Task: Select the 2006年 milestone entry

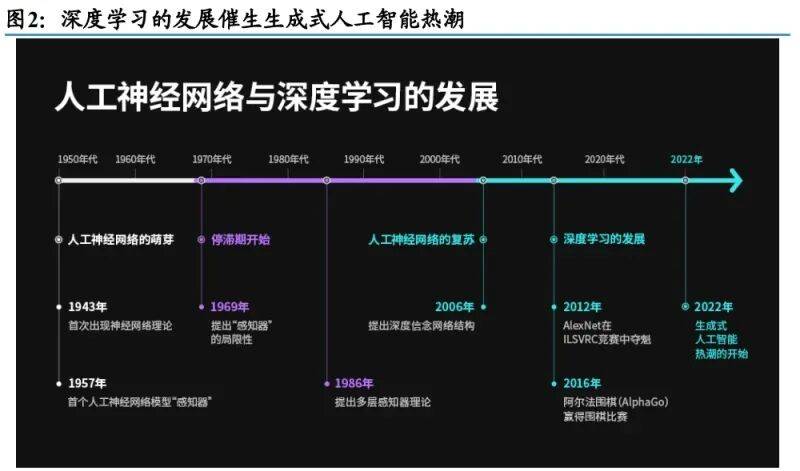Action: pyautogui.click(x=454, y=307)
